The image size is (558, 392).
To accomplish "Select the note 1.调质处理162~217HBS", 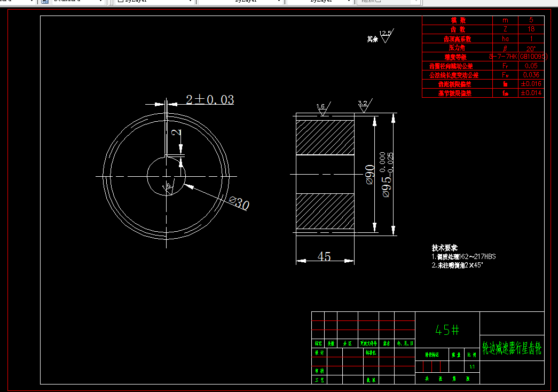I will click(x=463, y=257).
